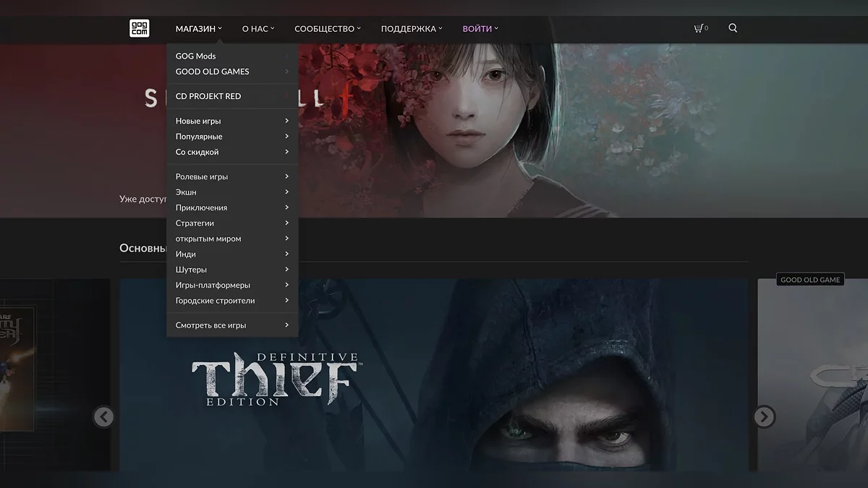This screenshot has height=488, width=868.
Task: Select GOOD OLD GAMES menu entry
Action: pyautogui.click(x=232, y=72)
